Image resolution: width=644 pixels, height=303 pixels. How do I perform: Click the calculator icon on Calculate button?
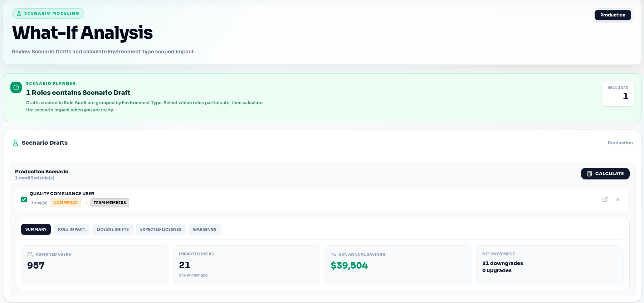coord(590,174)
